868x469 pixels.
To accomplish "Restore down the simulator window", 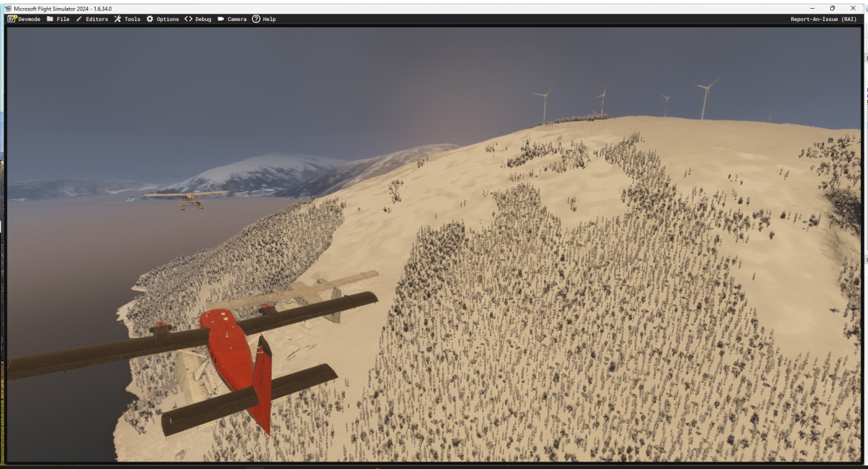I will click(x=833, y=8).
